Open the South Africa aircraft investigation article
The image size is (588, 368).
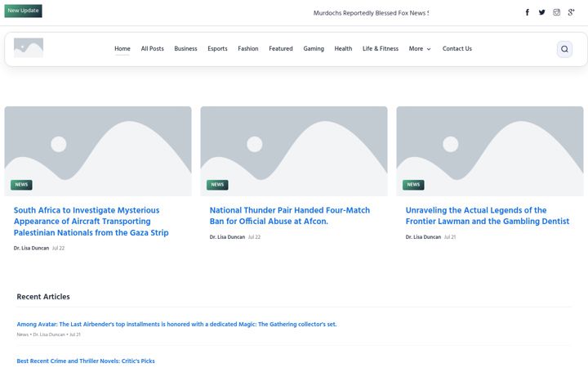[x=91, y=221]
